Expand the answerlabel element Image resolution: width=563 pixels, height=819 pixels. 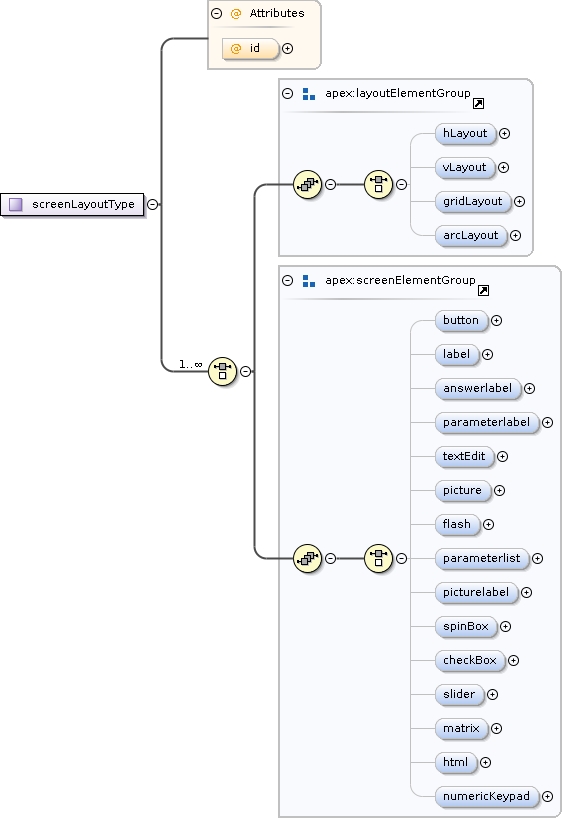click(x=530, y=389)
